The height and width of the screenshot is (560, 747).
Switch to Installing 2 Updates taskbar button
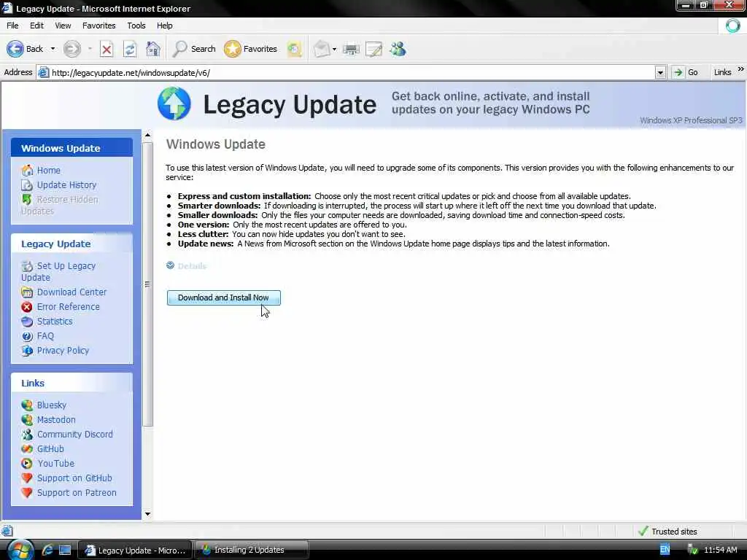tap(251, 550)
